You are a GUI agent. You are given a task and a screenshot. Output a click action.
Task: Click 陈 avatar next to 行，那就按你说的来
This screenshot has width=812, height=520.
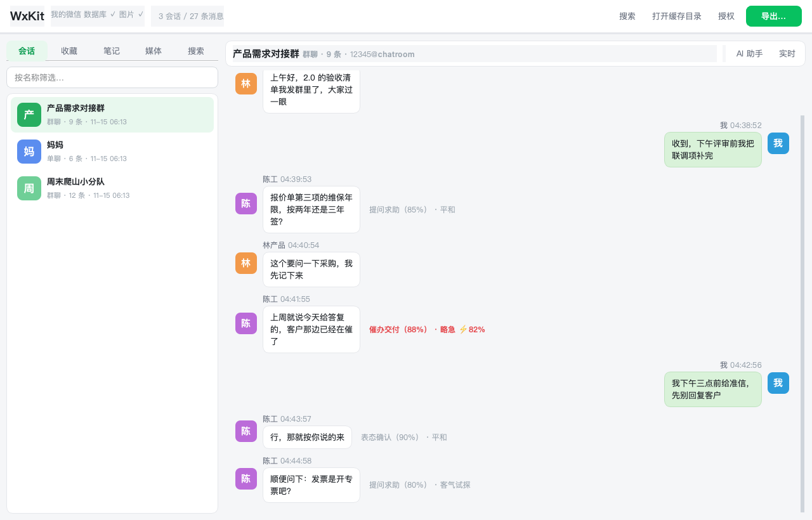tap(246, 431)
